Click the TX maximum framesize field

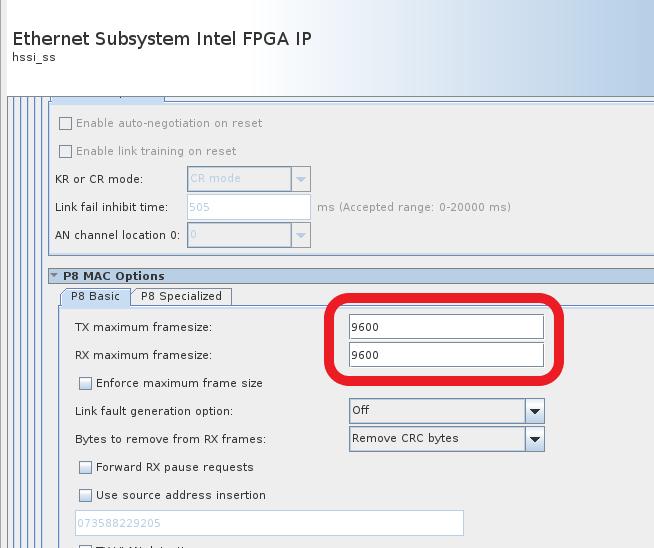click(445, 327)
